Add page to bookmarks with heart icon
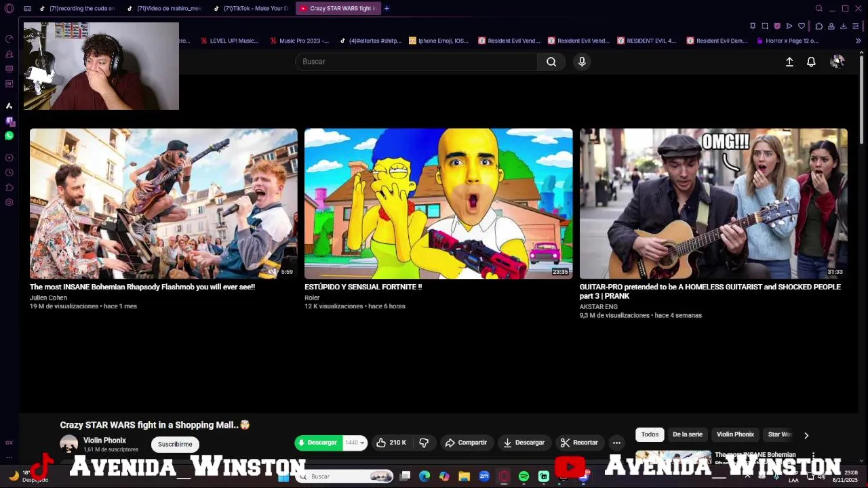 tap(802, 26)
